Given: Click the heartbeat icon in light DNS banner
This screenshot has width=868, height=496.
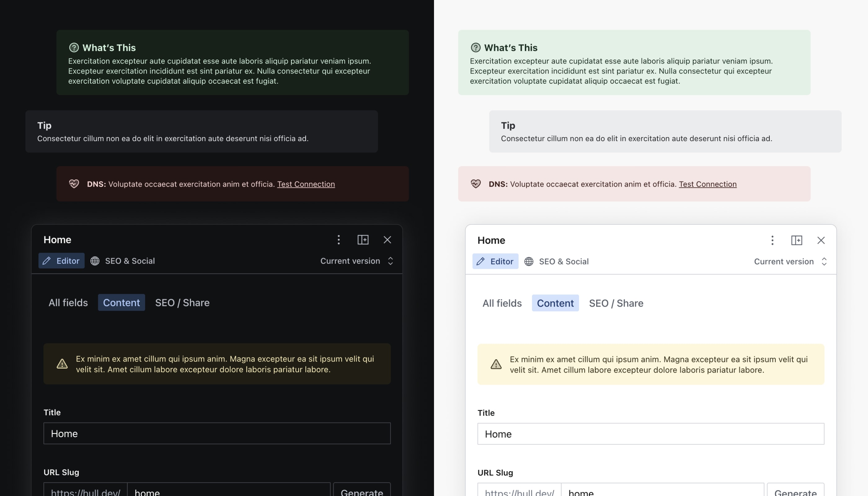Looking at the screenshot, I should 476,184.
